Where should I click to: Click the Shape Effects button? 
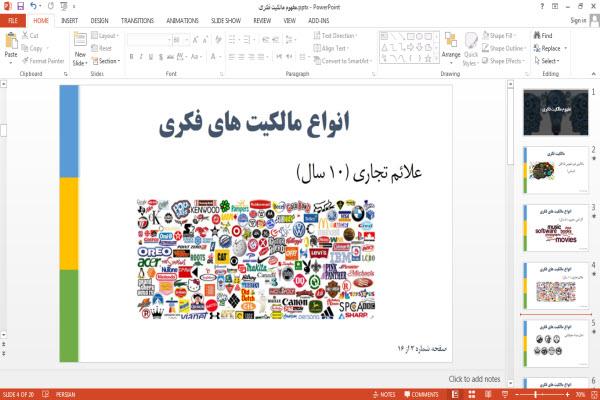(x=504, y=61)
